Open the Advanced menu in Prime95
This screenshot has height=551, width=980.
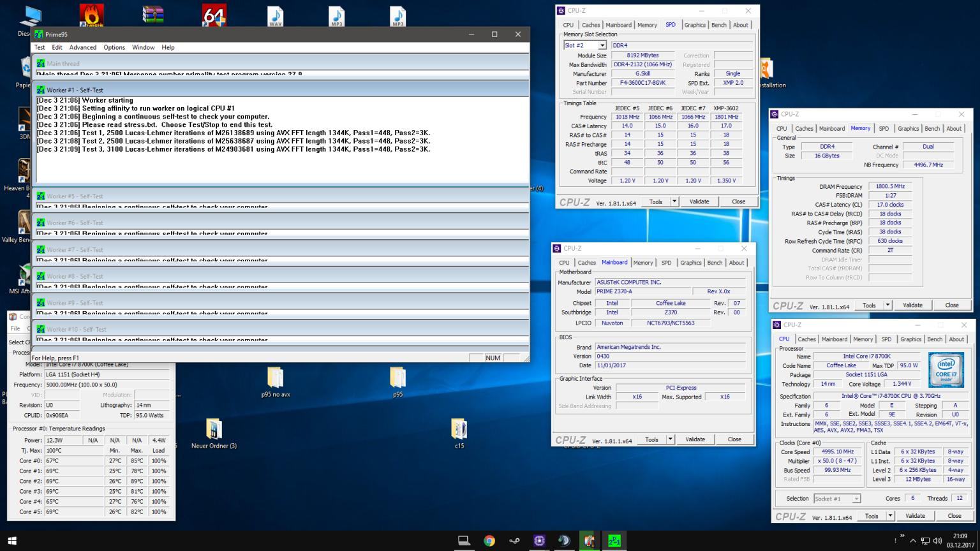[83, 47]
